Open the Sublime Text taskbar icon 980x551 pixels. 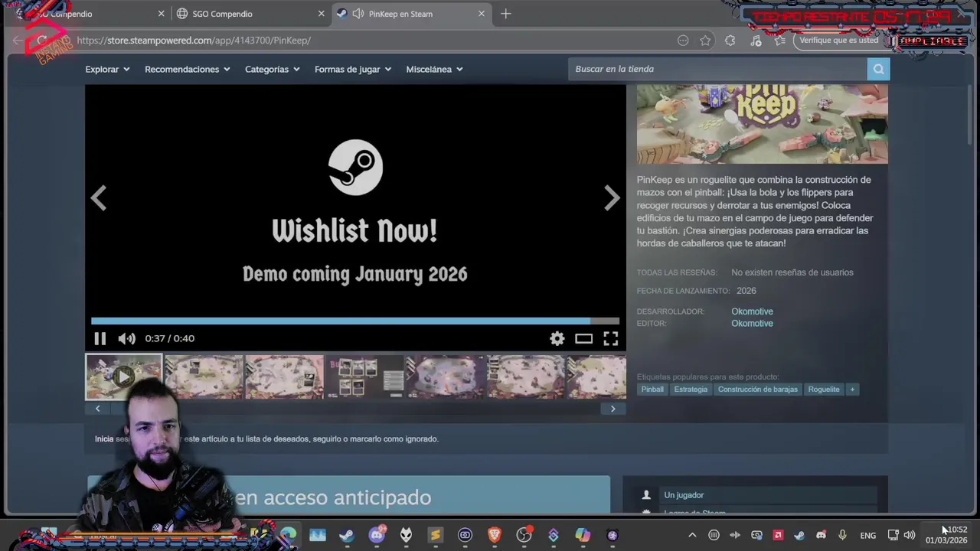pos(435,535)
